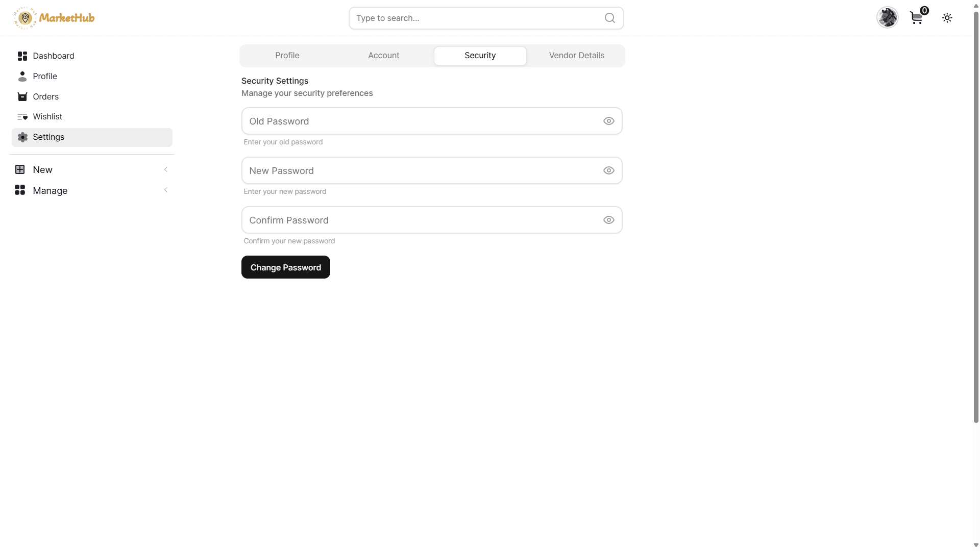Open the shopping cart icon
The image size is (980, 551).
click(x=917, y=18)
